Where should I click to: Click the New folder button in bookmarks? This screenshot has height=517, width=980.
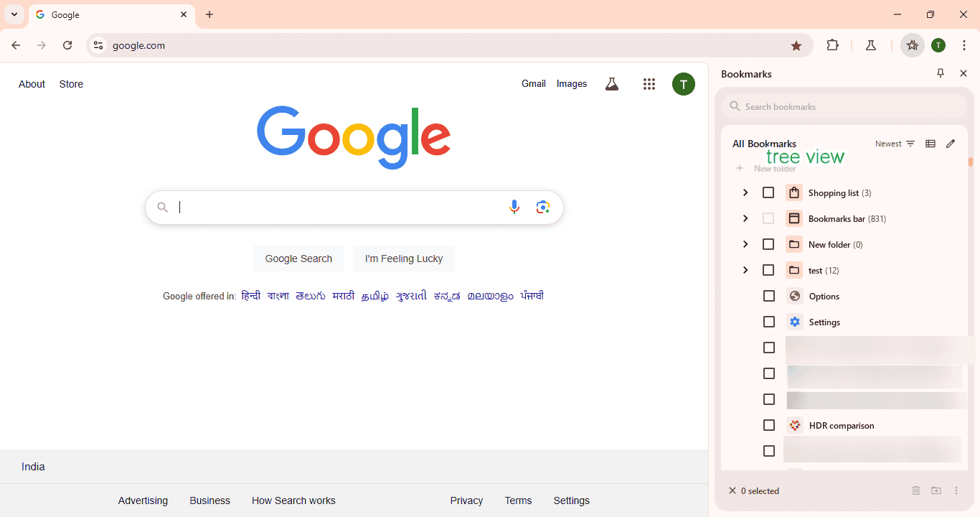pyautogui.click(x=765, y=169)
